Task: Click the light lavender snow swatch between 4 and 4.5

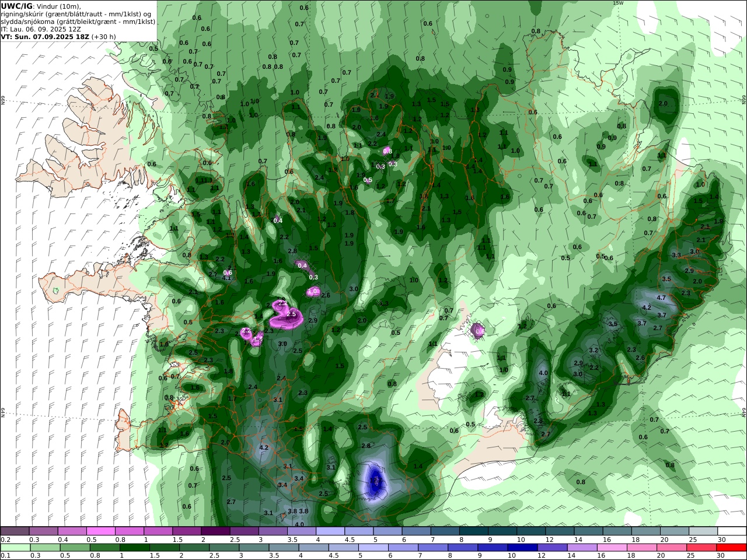Action: click(x=330, y=531)
